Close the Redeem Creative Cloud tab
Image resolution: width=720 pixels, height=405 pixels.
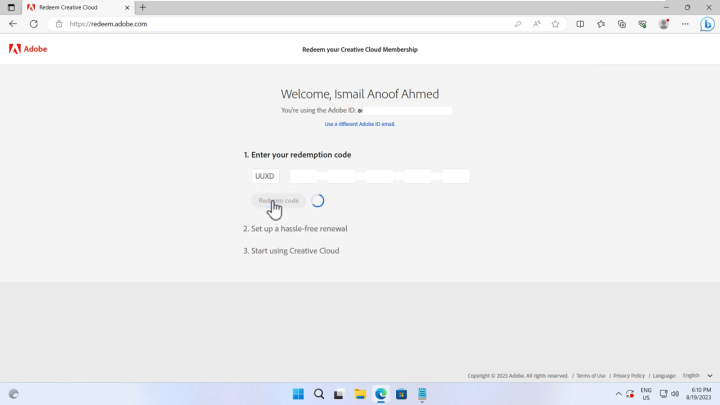coord(127,7)
